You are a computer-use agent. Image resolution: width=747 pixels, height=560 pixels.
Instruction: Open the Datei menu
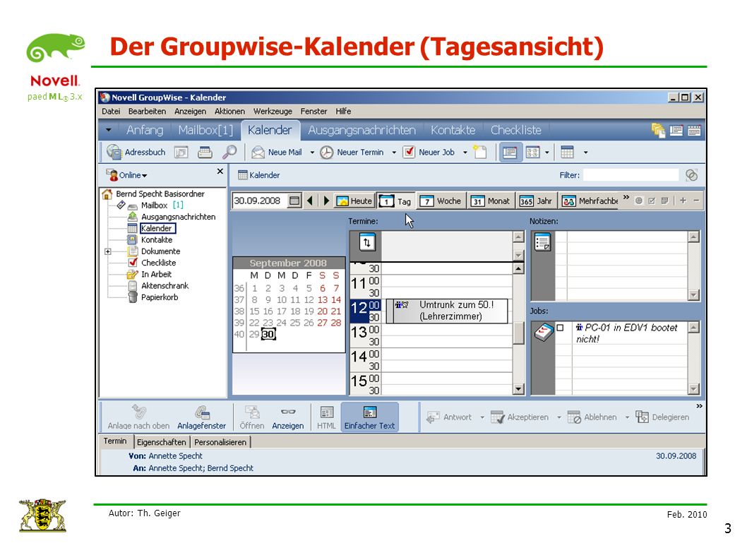pyautogui.click(x=111, y=111)
